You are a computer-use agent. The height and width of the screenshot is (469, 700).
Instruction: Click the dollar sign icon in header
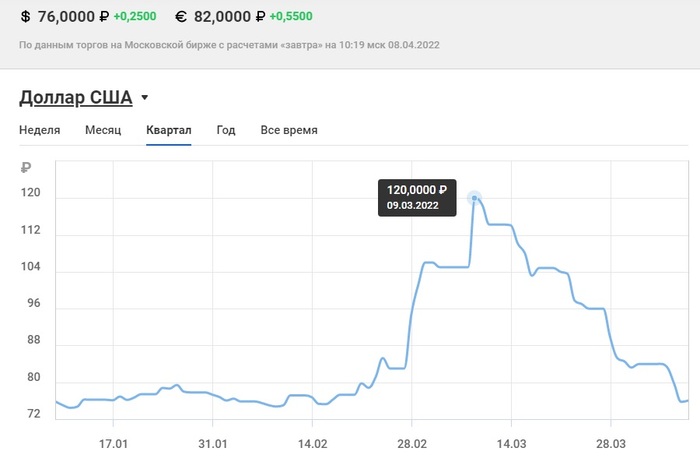25,17
